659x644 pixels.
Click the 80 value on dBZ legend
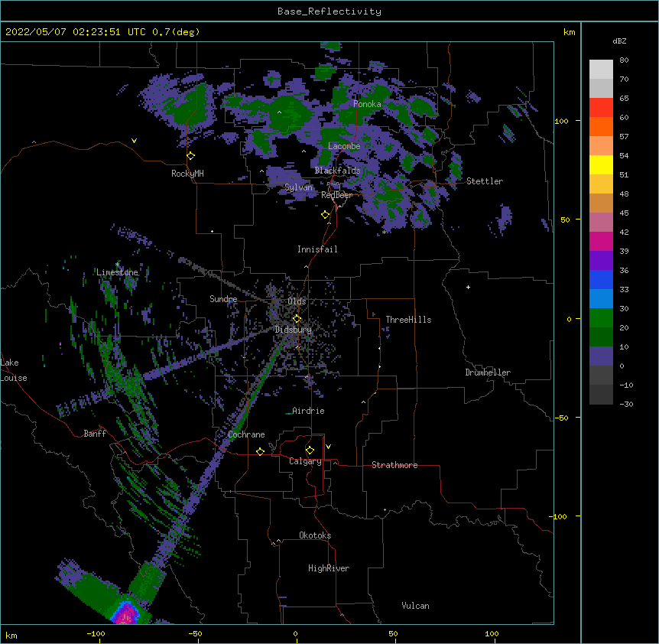624,60
